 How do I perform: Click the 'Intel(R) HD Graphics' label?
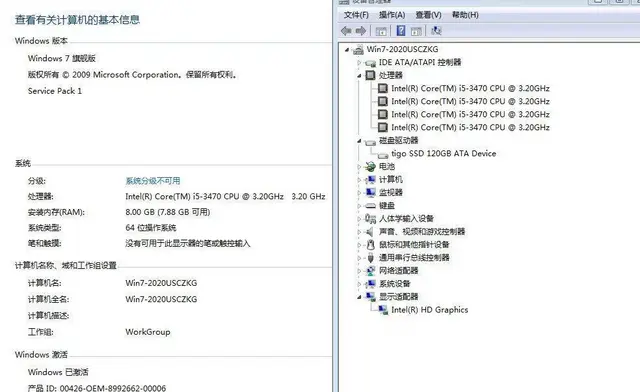click(429, 310)
